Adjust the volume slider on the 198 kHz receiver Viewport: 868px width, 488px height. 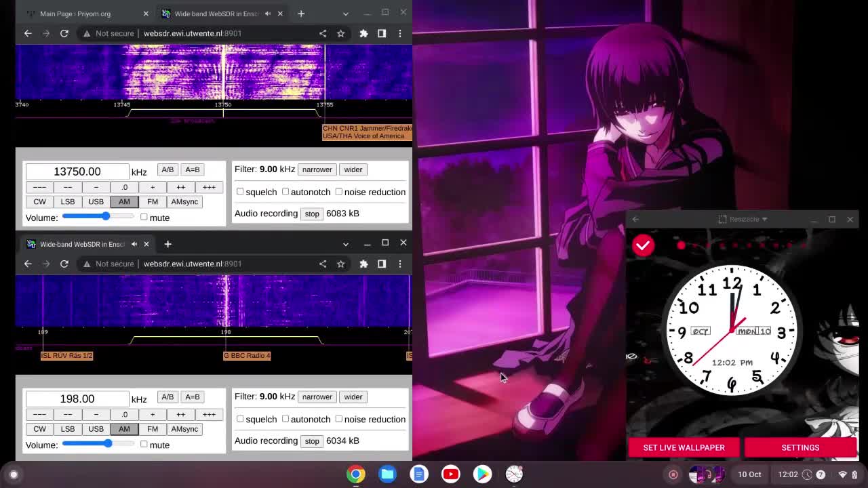coord(98,444)
